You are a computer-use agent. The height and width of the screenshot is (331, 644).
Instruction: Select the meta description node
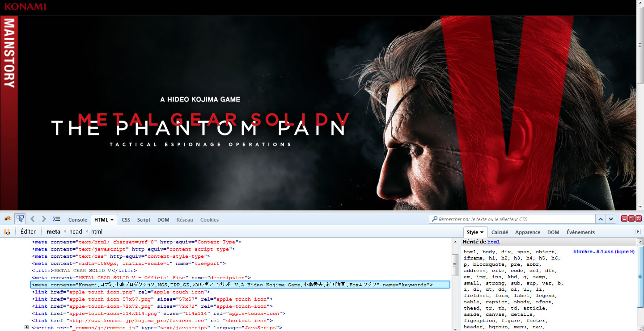tap(141, 278)
